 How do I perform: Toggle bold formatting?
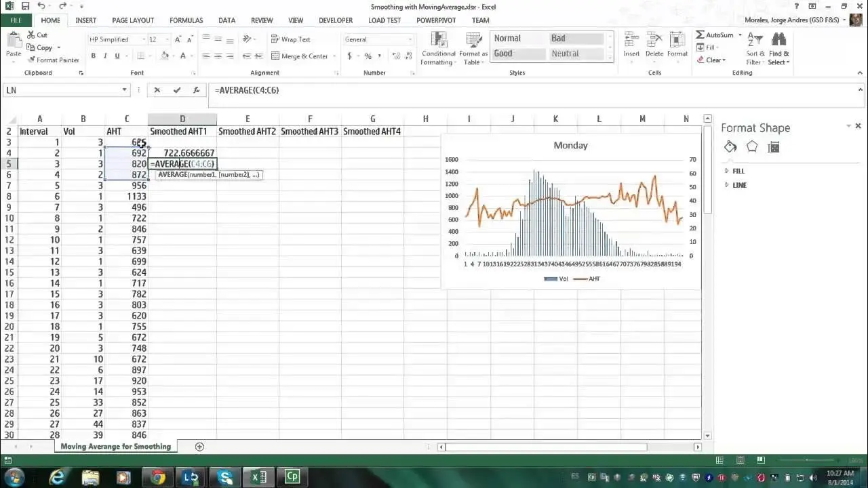[93, 56]
